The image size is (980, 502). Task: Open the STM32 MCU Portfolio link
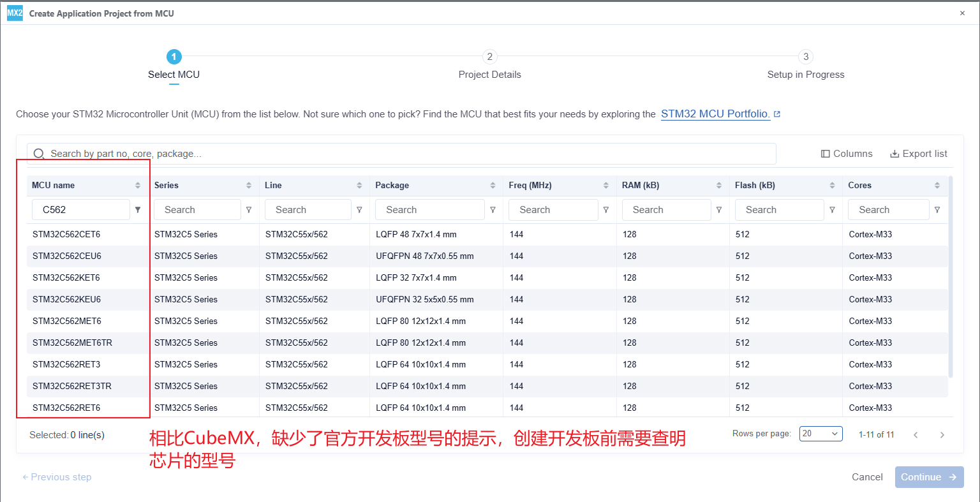(720, 114)
